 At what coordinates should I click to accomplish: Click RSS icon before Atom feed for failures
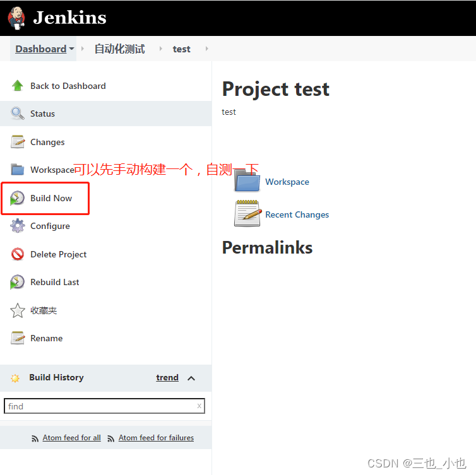111,438
